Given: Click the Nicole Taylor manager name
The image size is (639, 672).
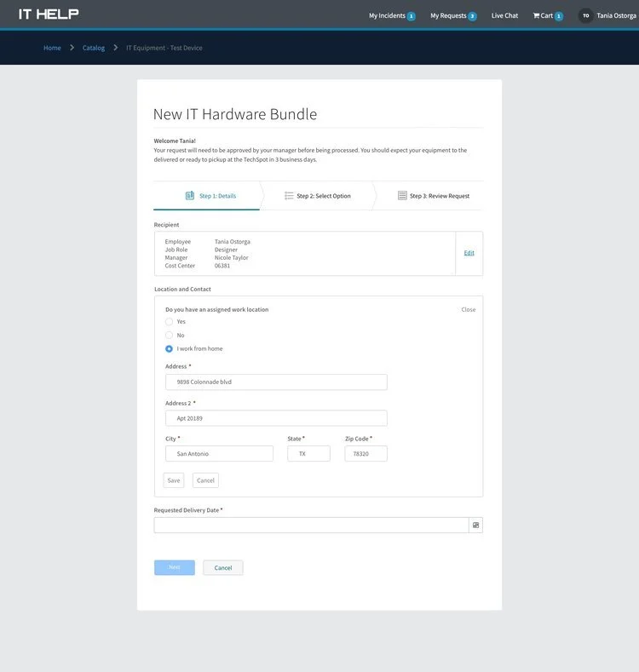Looking at the screenshot, I should tap(232, 257).
